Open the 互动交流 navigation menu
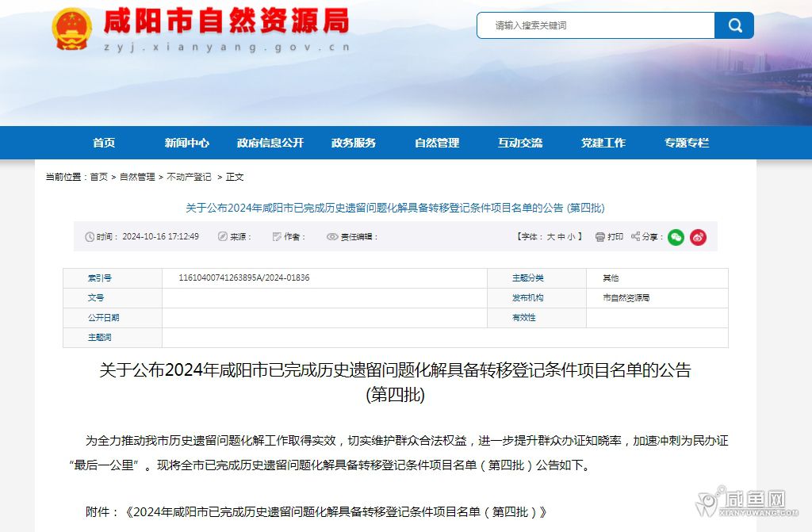Viewport: 812px width, 532px height. pyautogui.click(x=520, y=143)
